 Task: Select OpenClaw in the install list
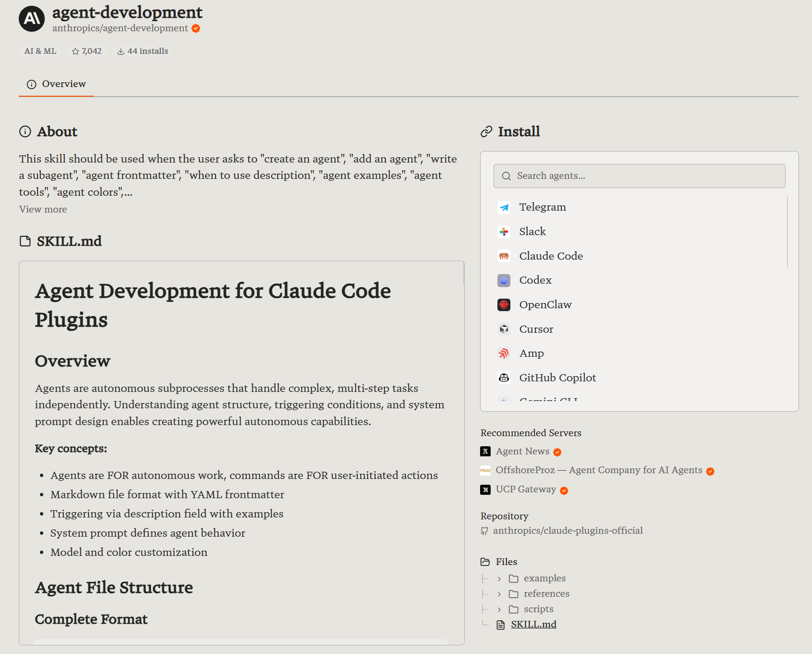click(639, 305)
